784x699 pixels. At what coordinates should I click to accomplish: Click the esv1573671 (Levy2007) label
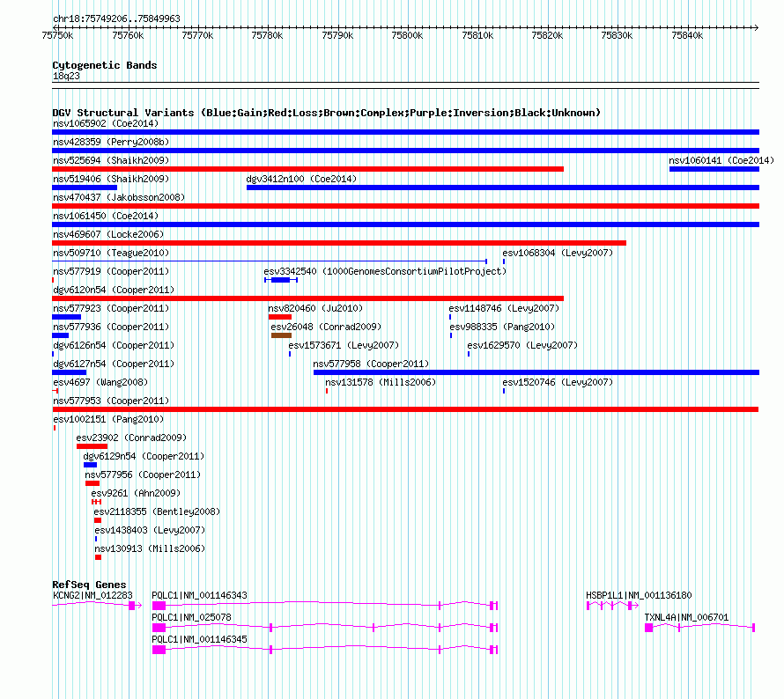(x=344, y=345)
